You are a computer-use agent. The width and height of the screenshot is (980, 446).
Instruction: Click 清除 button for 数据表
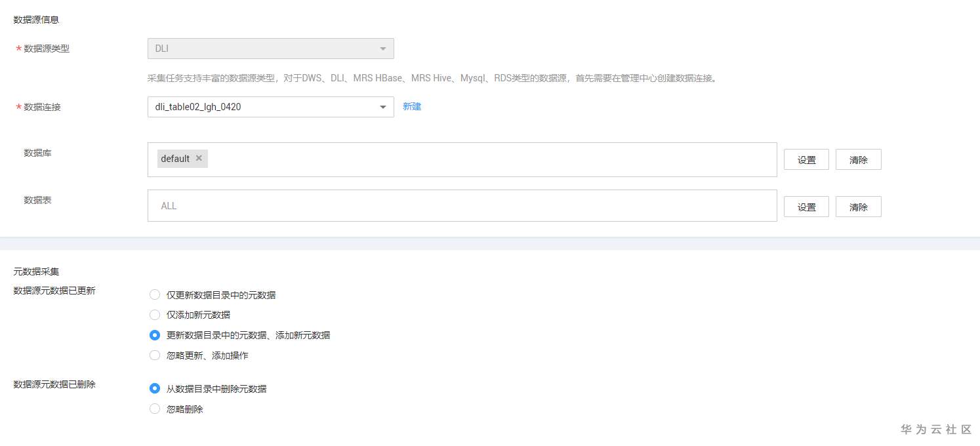(859, 207)
